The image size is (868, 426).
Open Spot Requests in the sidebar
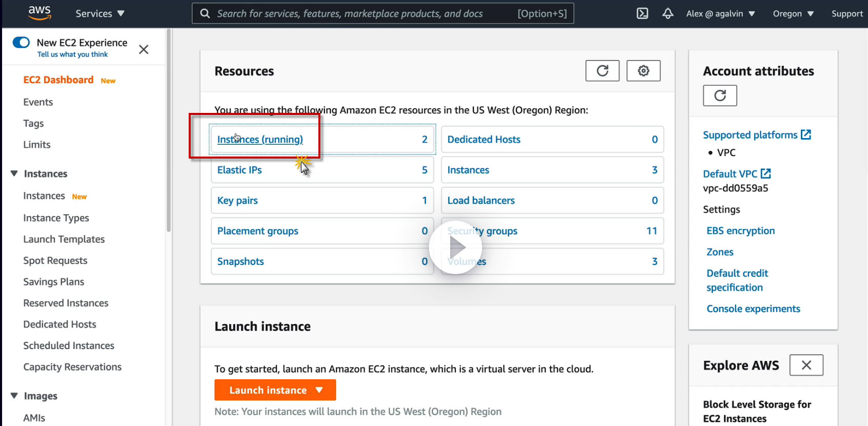(x=55, y=261)
